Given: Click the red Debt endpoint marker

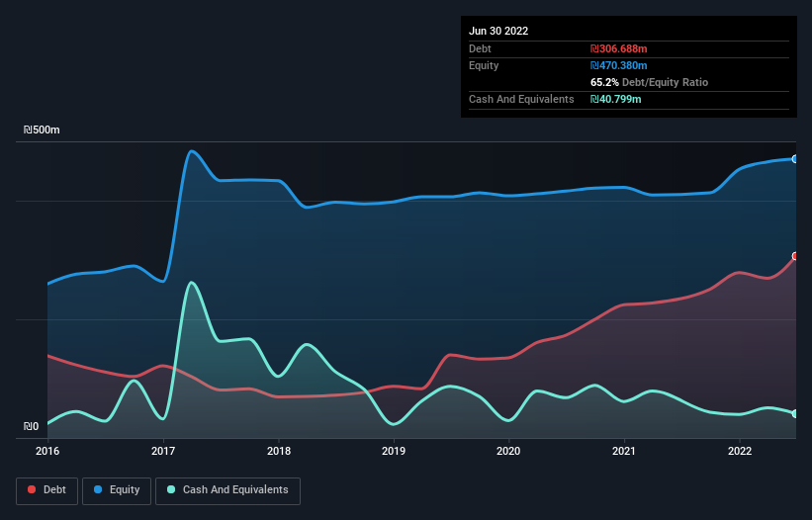Looking at the screenshot, I should point(795,256).
